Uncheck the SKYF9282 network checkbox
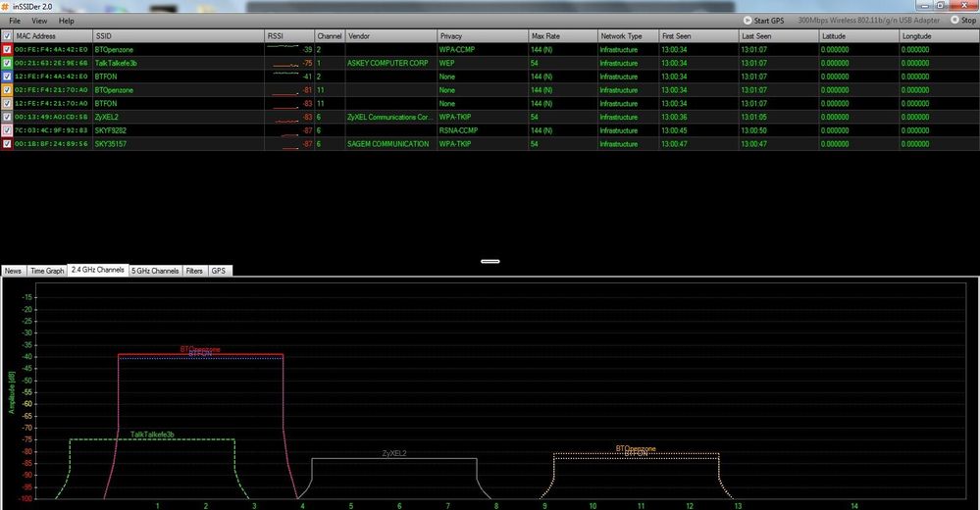The height and width of the screenshot is (510, 980). [x=7, y=130]
